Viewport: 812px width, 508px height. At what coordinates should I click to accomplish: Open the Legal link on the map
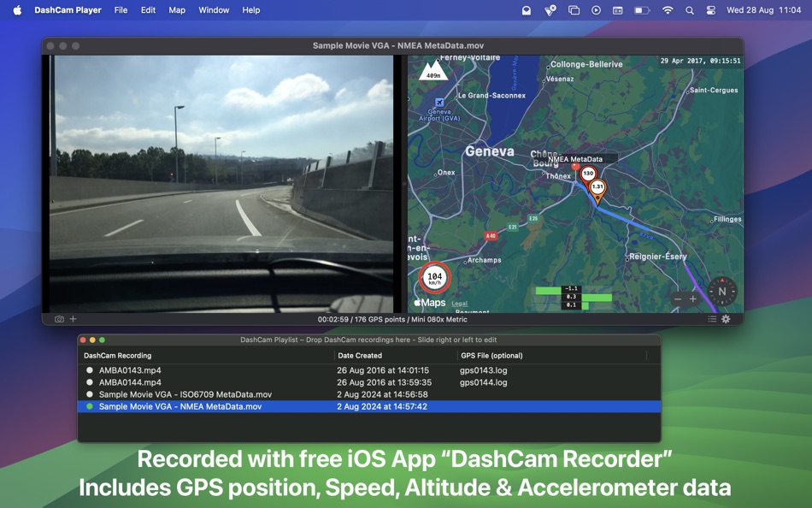click(459, 304)
